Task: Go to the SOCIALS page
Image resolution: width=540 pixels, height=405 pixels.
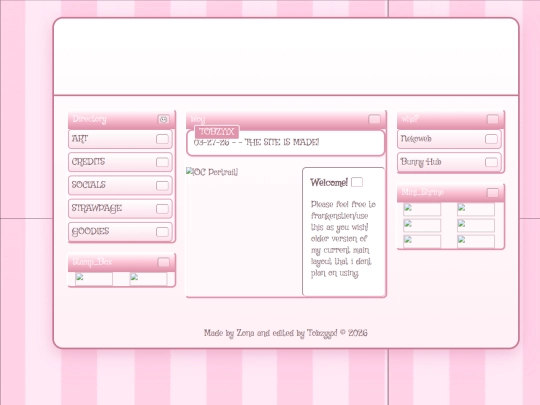Action: [x=120, y=185]
